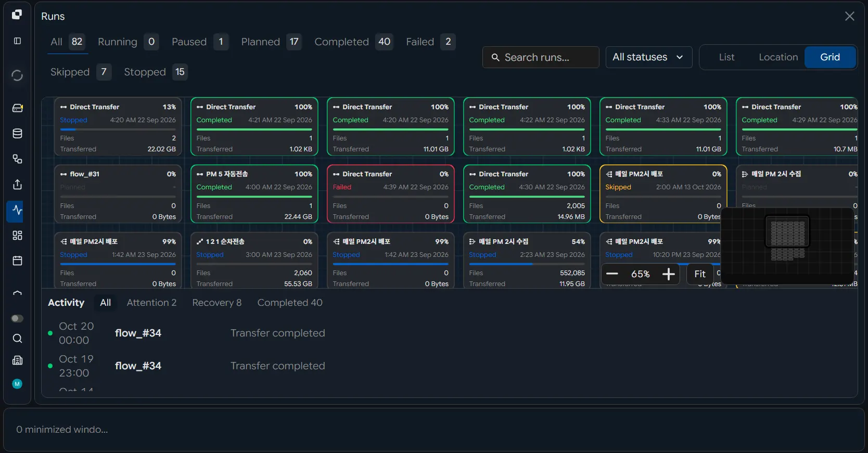Open the flow diagram icon in sidebar

click(x=17, y=159)
